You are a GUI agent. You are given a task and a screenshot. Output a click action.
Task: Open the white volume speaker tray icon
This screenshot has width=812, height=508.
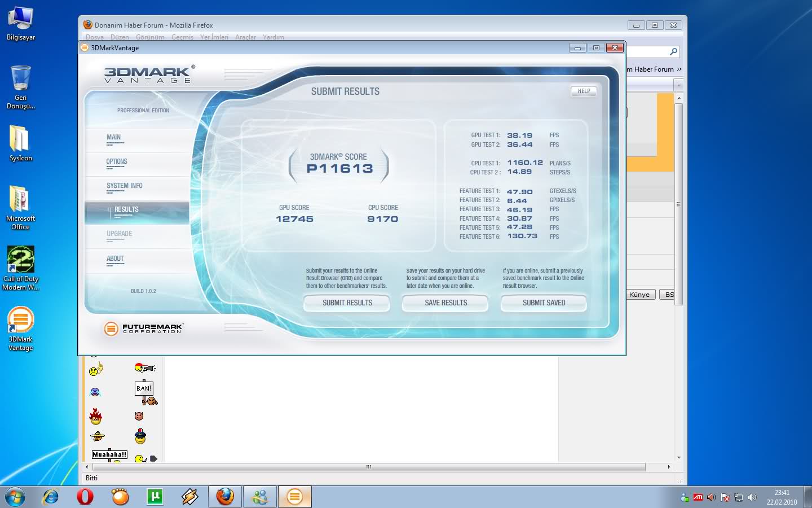click(x=752, y=497)
